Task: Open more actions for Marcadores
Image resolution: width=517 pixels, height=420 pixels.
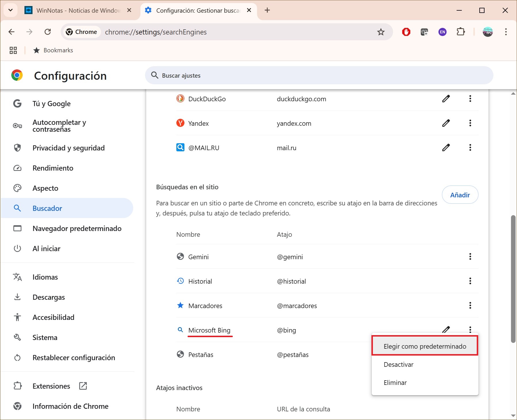Action: click(470, 305)
